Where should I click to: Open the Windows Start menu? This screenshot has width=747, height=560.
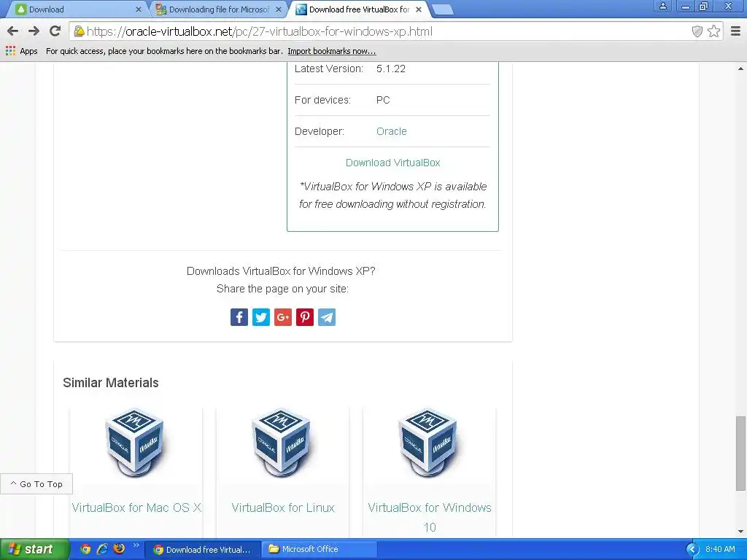click(34, 549)
